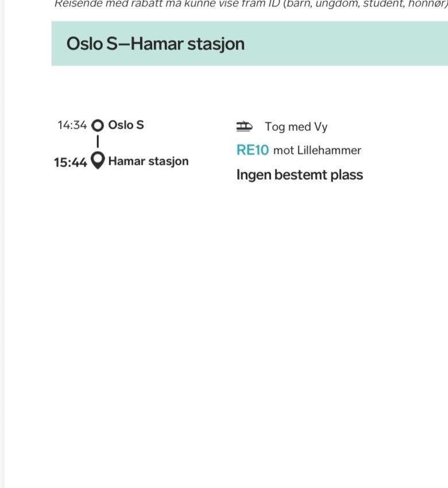Click the Oslo S–Hamar stasjon header banner
This screenshot has width=448, height=488.
click(x=250, y=43)
